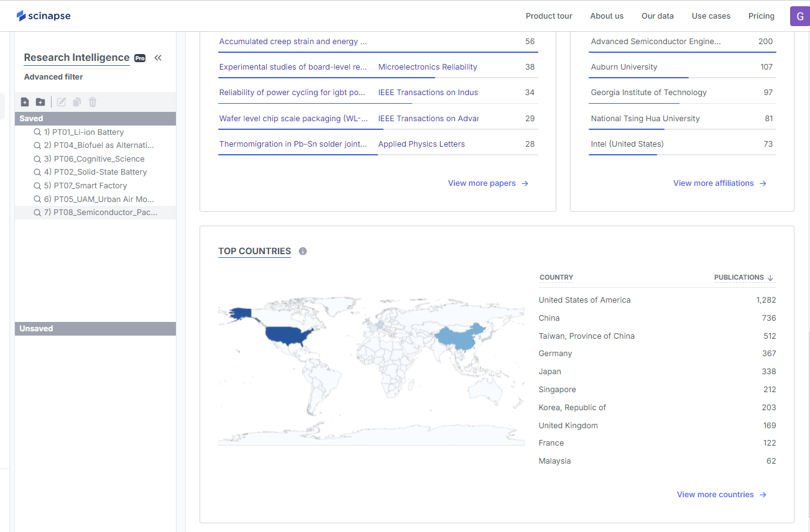
Task: Open the purple G user avatar
Action: click(799, 16)
